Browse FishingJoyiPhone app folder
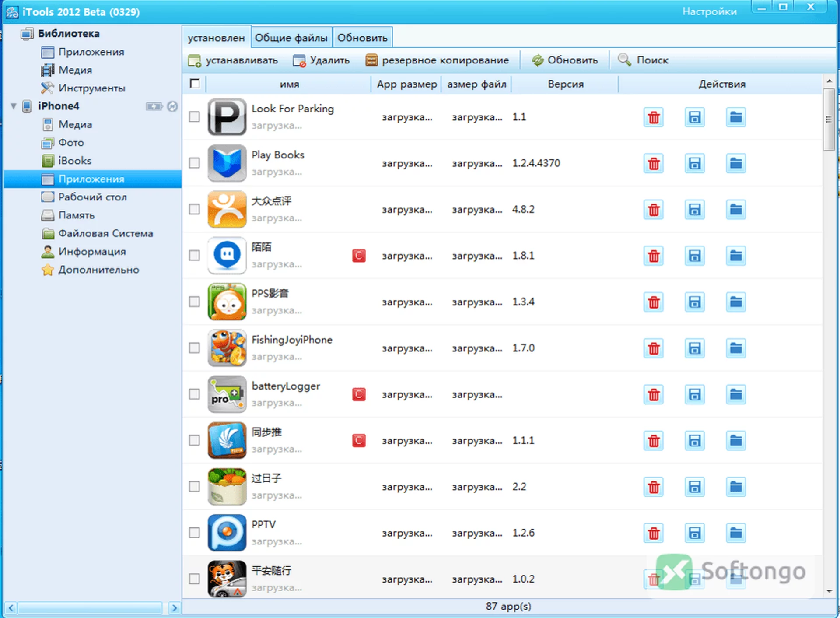 click(x=736, y=348)
